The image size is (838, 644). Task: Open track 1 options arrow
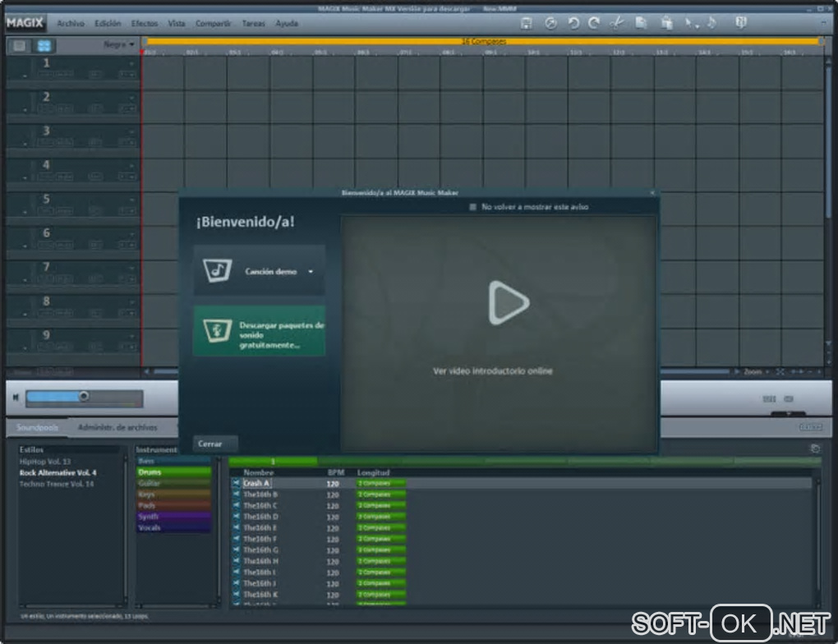(132, 63)
